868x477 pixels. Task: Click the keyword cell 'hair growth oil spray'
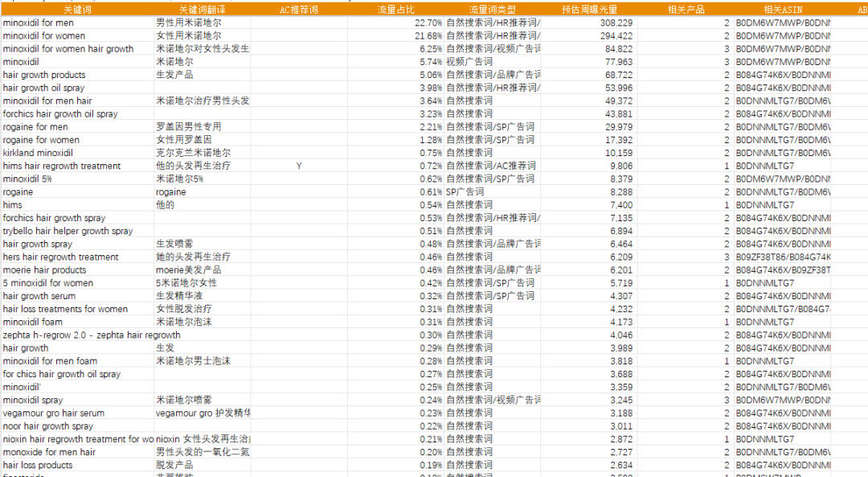coord(77,88)
